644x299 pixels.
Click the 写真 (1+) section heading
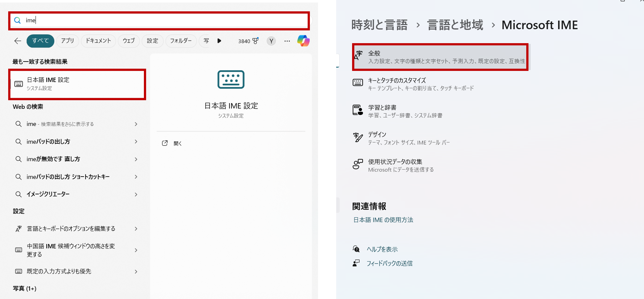(24, 288)
